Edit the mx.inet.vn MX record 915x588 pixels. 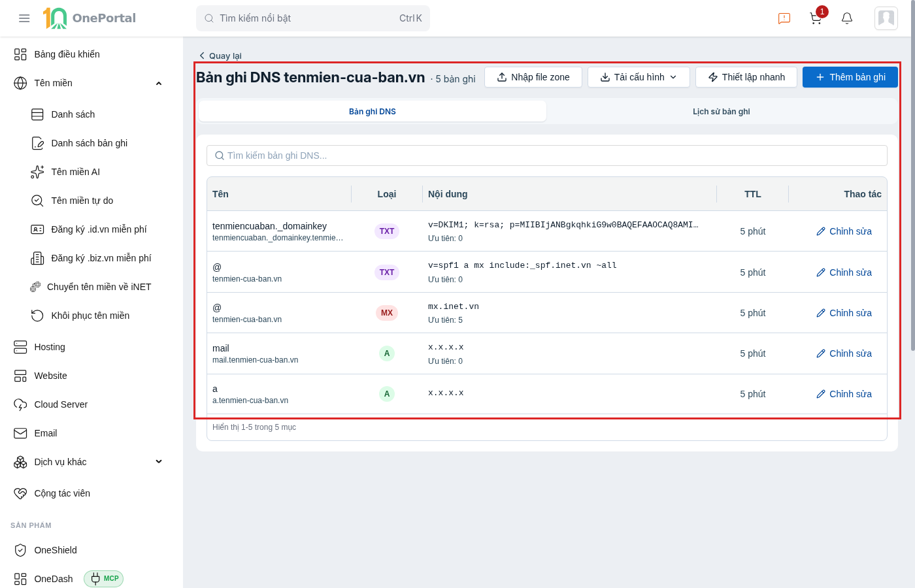[x=844, y=313]
